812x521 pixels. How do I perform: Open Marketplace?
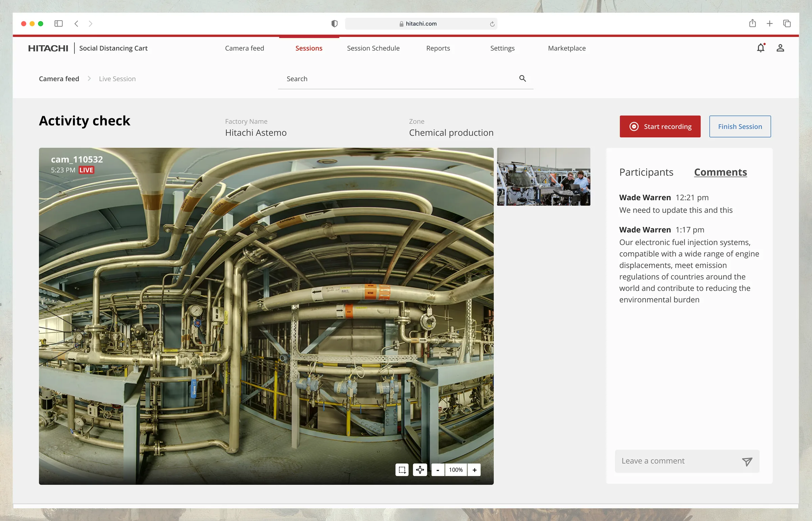coord(567,48)
